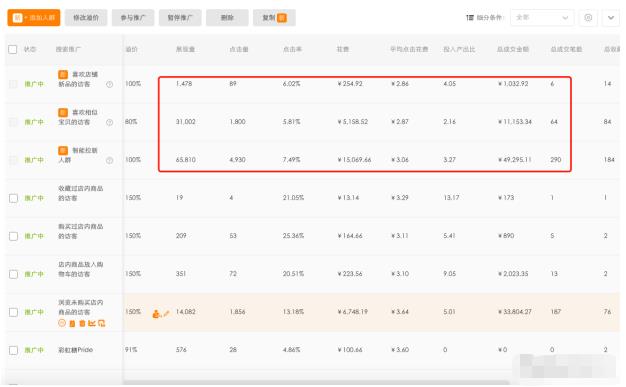The width and height of the screenshot is (626, 387).
Task: Click the 细分条件 list icon
Action: pos(470,18)
